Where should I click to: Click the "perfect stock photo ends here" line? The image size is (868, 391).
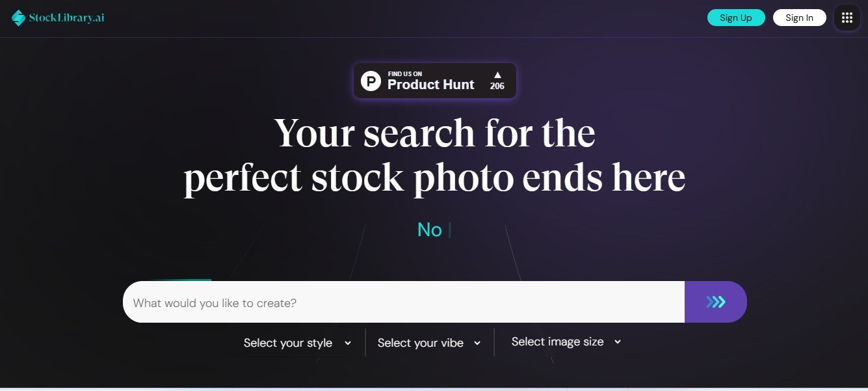434,178
